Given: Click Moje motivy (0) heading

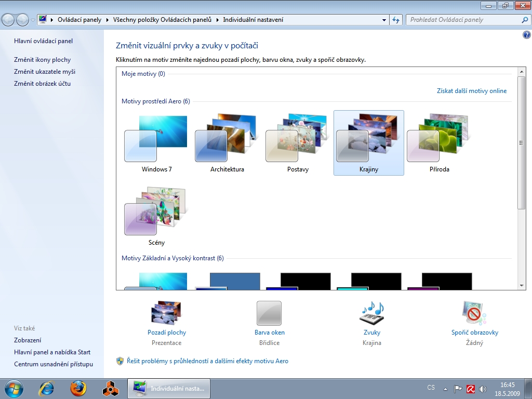Looking at the screenshot, I should tap(143, 74).
